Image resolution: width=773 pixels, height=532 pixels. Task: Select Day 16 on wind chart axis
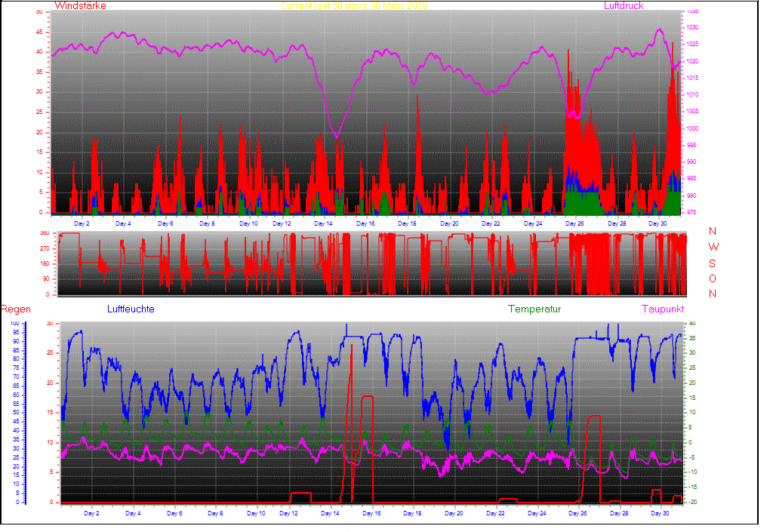(365, 224)
